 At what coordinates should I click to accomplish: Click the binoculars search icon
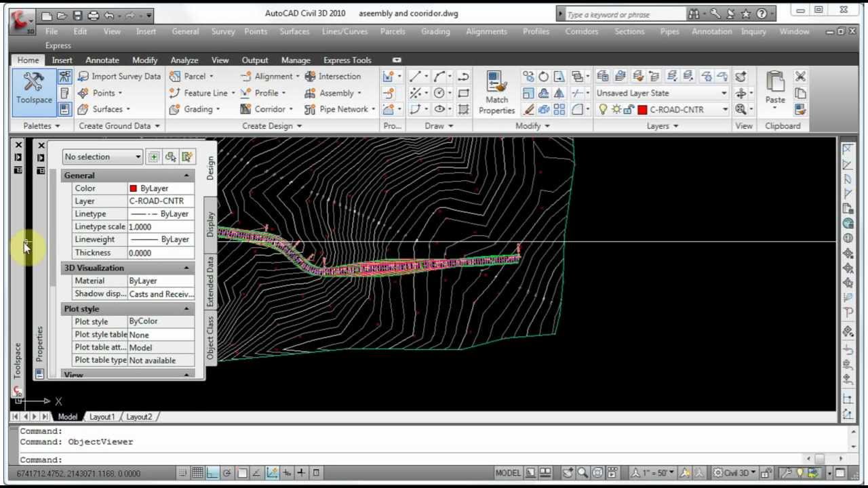pos(694,14)
